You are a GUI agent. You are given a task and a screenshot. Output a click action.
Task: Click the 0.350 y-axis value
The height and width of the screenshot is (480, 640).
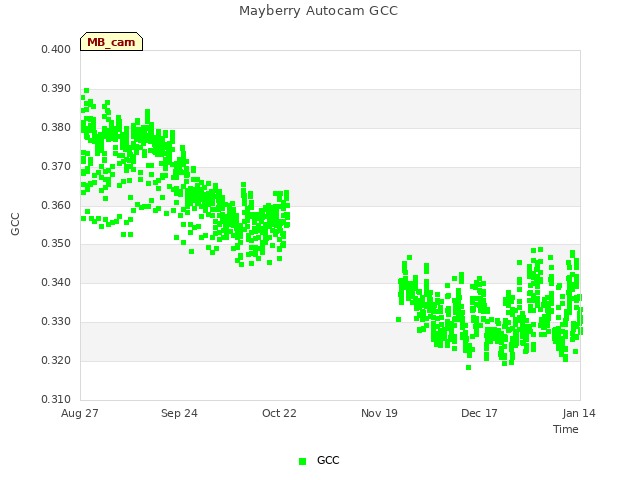click(56, 244)
